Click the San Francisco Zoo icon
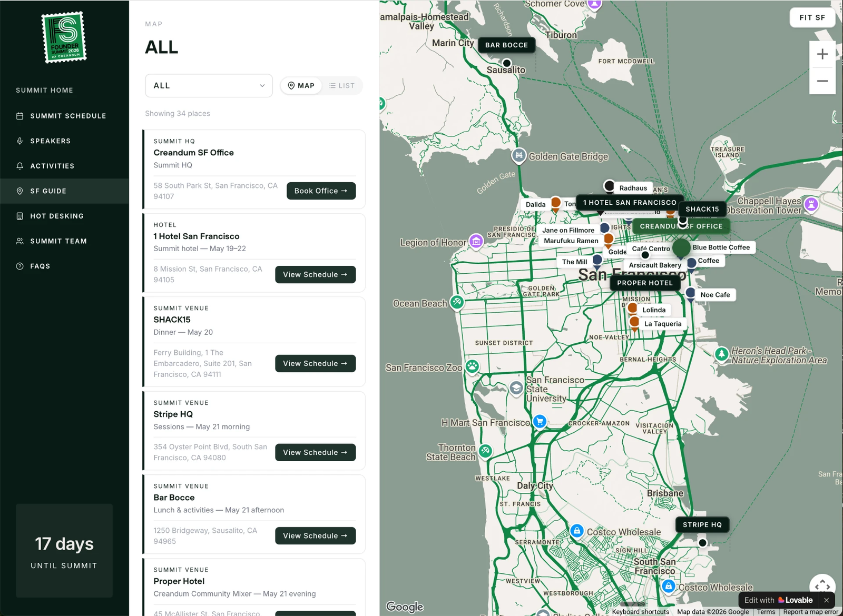The width and height of the screenshot is (843, 616). point(473,367)
